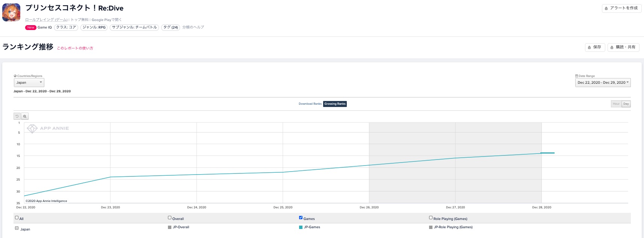Switch chart granularity to Hour
The image size is (644, 238).
pyautogui.click(x=616, y=104)
